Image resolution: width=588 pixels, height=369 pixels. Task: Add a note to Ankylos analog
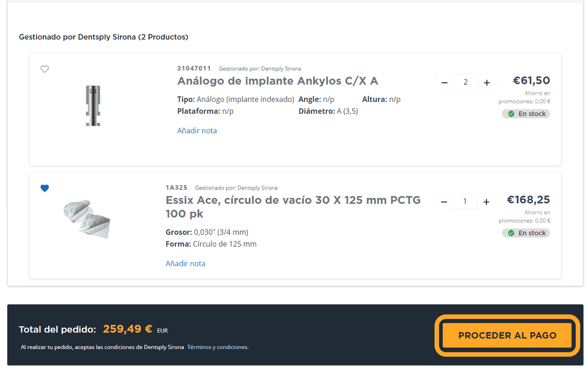(x=197, y=131)
